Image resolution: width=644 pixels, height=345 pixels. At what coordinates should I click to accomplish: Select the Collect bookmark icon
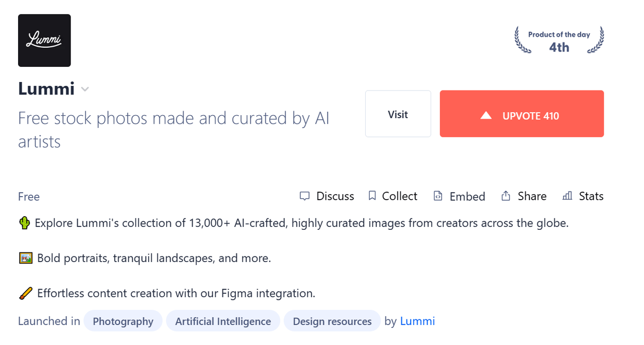tap(372, 196)
